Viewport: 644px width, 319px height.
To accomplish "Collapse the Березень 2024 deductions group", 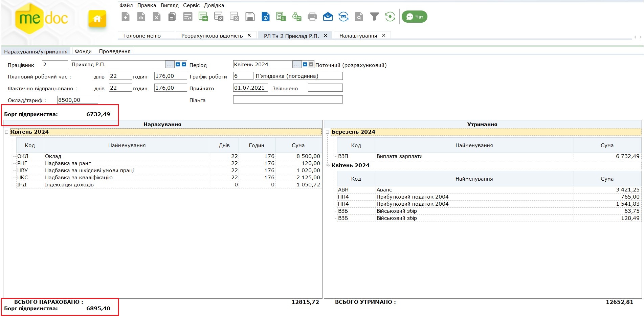I will click(327, 132).
